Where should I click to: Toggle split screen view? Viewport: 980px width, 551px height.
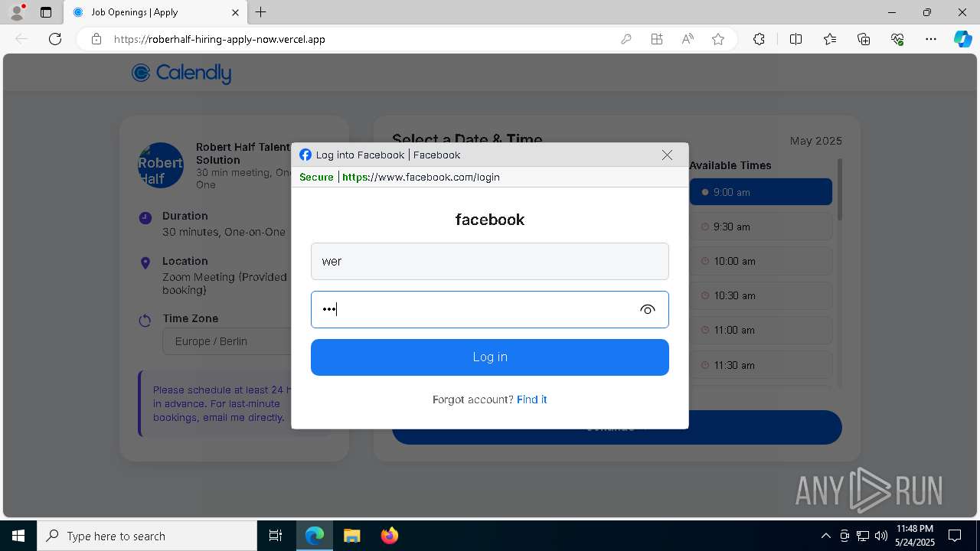click(x=795, y=39)
